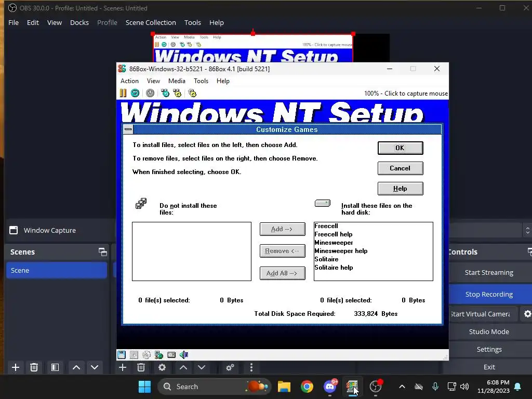The height and width of the screenshot is (399, 532).
Task: Click the 86Box hard reset icon
Action: click(135, 93)
